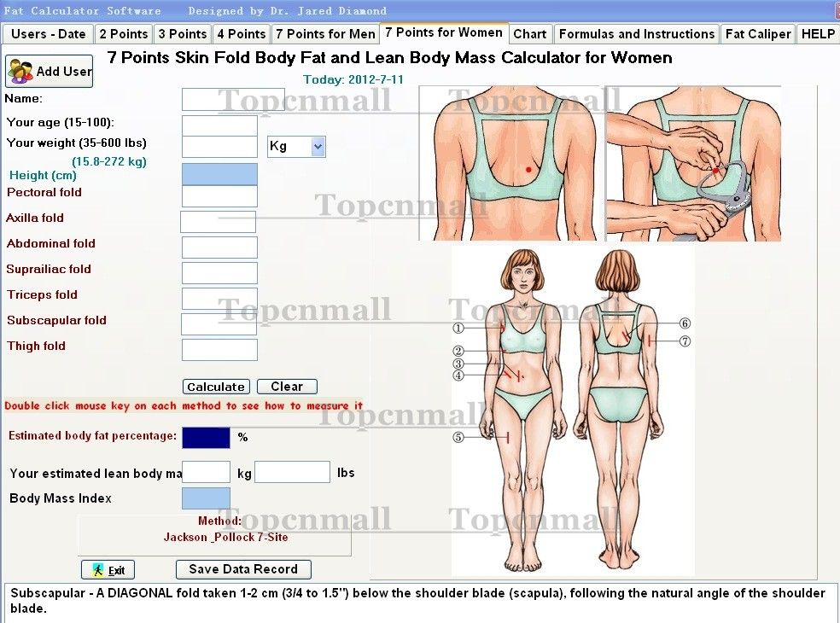The image size is (840, 623).
Task: Click the Thigh fold input field
Action: (219, 350)
